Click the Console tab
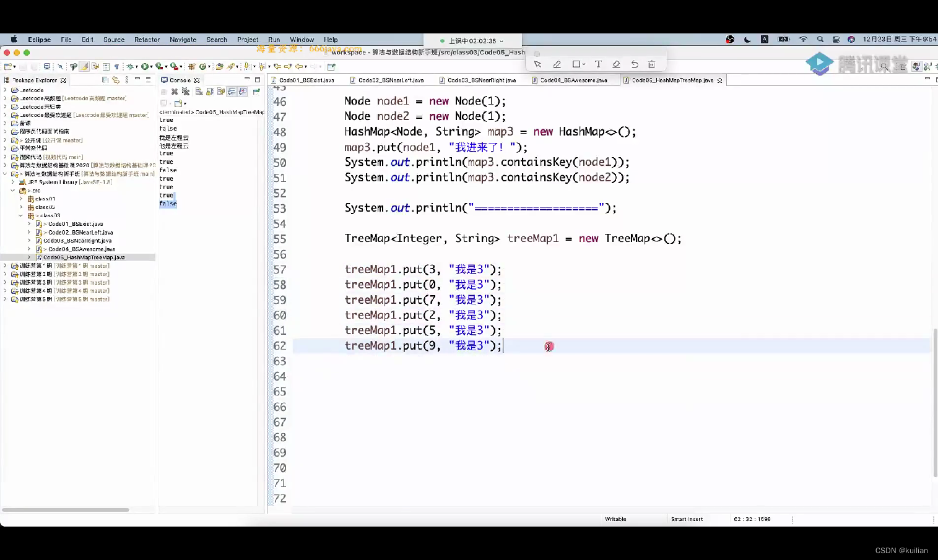The width and height of the screenshot is (938, 560). tap(180, 80)
